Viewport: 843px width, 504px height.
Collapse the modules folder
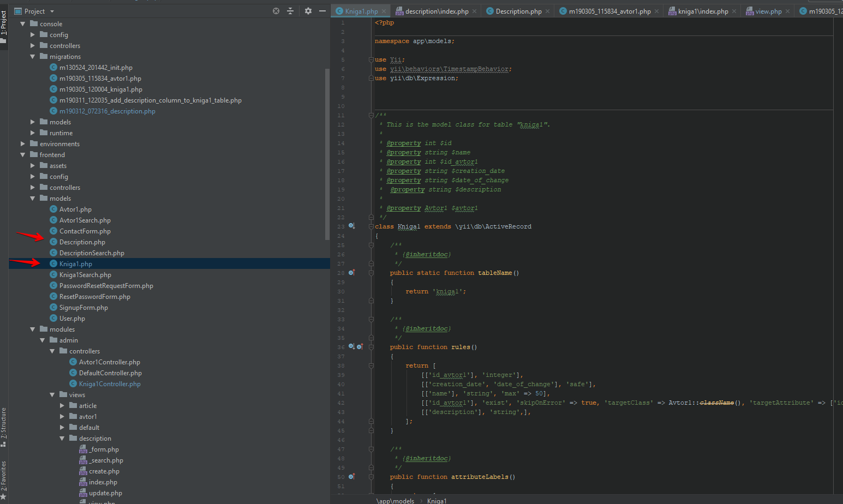(x=33, y=329)
